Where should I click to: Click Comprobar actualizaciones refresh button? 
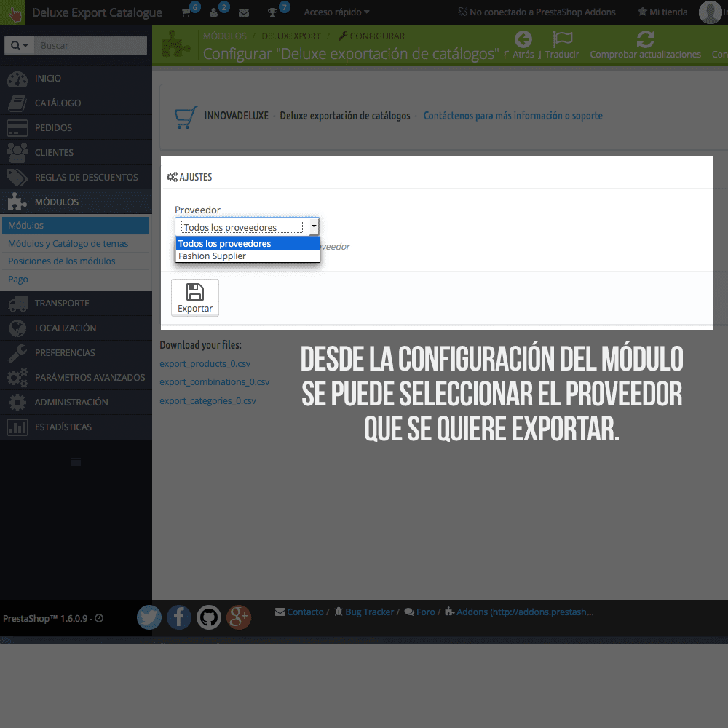pos(645,45)
